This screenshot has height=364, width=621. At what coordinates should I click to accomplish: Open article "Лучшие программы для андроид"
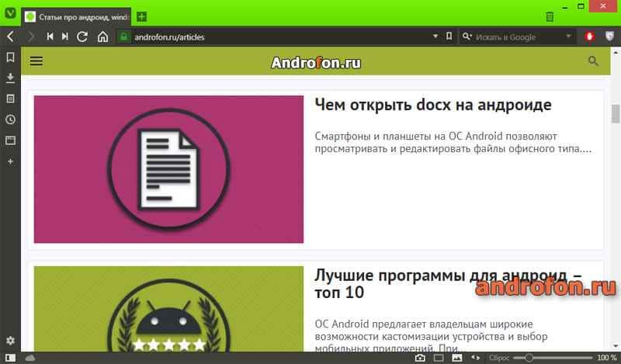[448, 283]
